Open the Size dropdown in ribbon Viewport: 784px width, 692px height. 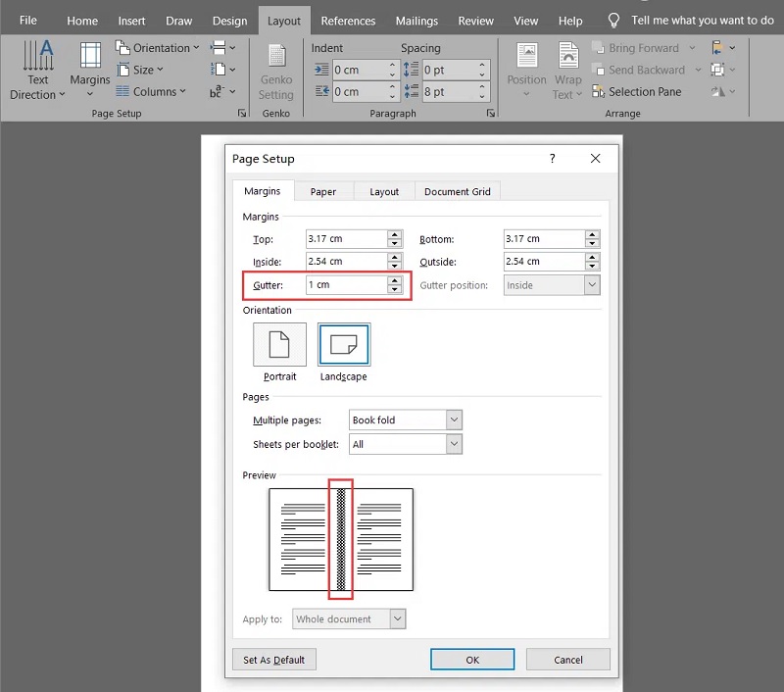[140, 70]
